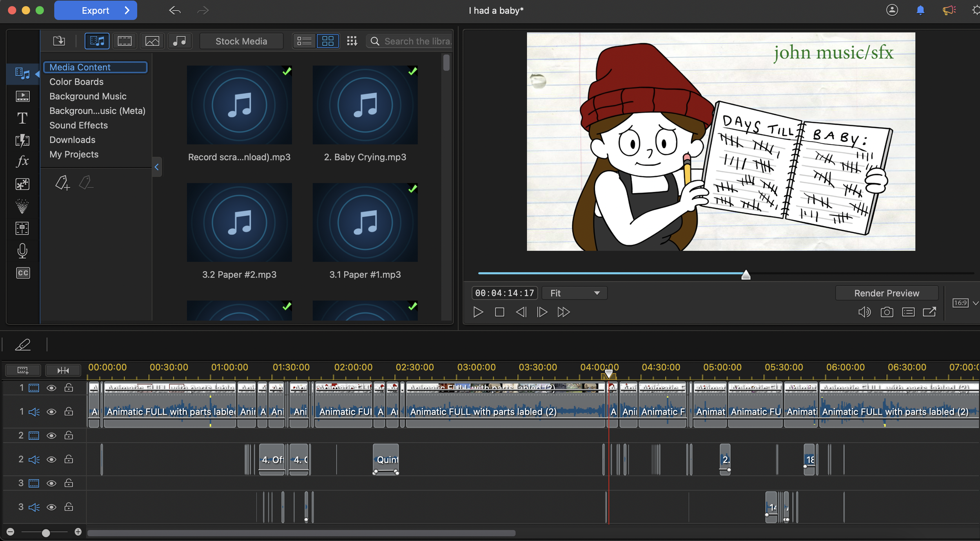The width and height of the screenshot is (980, 541).
Task: Open the Fit zoom dropdown
Action: 575,293
